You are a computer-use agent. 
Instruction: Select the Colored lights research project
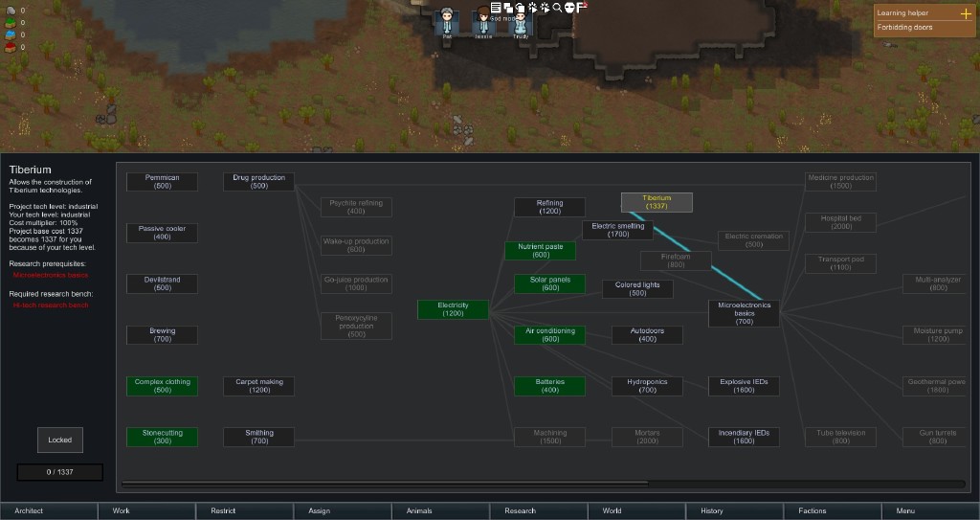tap(637, 288)
